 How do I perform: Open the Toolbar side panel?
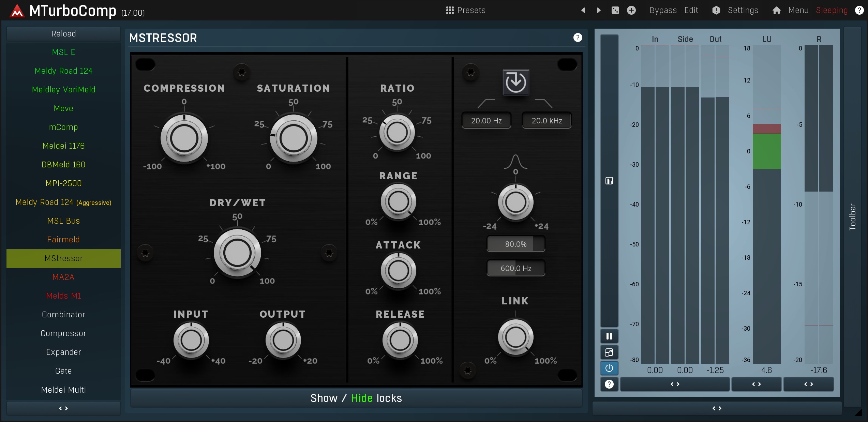[852, 216]
